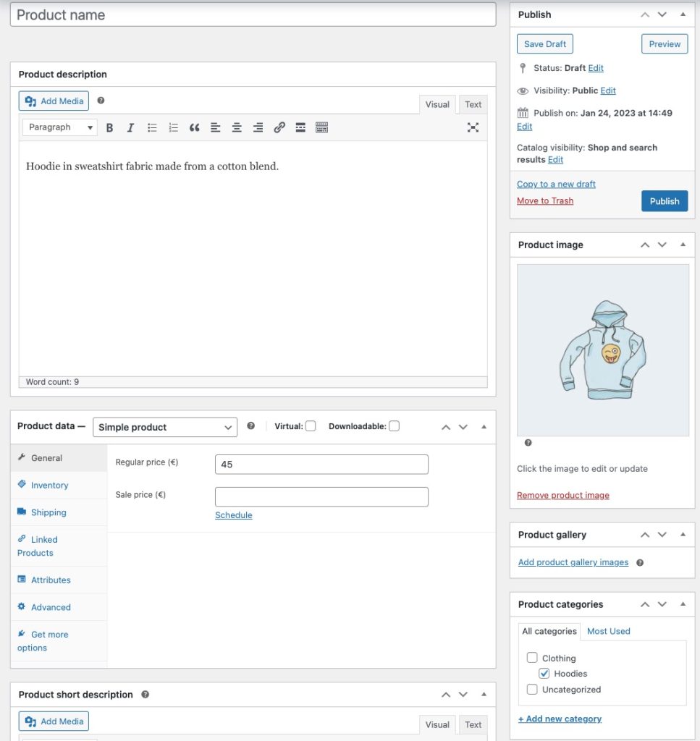Toggle the toolbar with keyboard-grid icon

coord(322,127)
